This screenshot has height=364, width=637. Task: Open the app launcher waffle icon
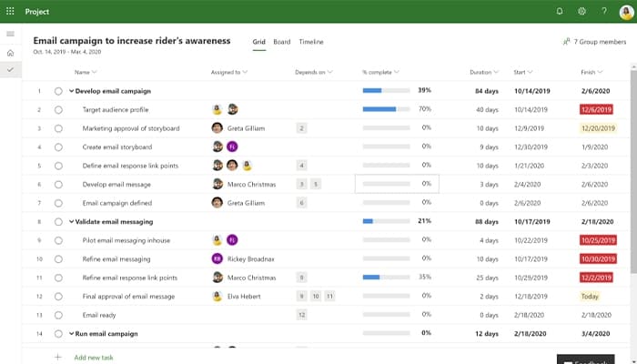click(10, 11)
